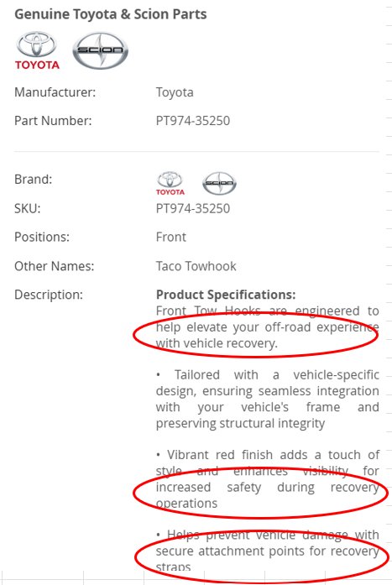Viewport: 392px width, 585px height.
Task: Click the Other Names label
Action: 54,266
